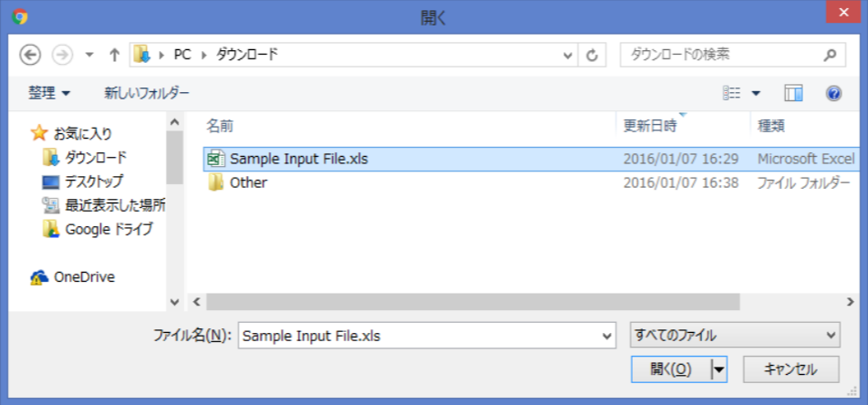Click the search magnifier icon
This screenshot has height=405, width=868.
click(830, 55)
